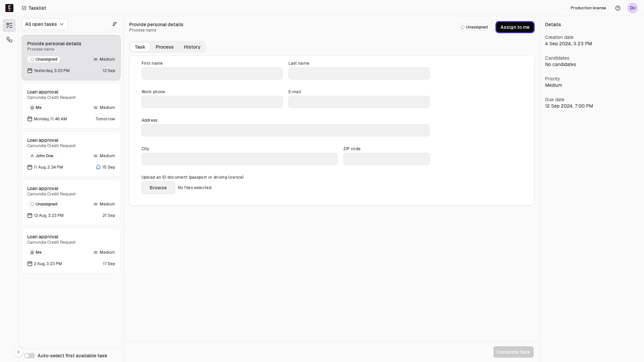Viewport: 644px width, 362px height.
Task: Toggle Auto-select first available task switch
Action: click(30, 356)
